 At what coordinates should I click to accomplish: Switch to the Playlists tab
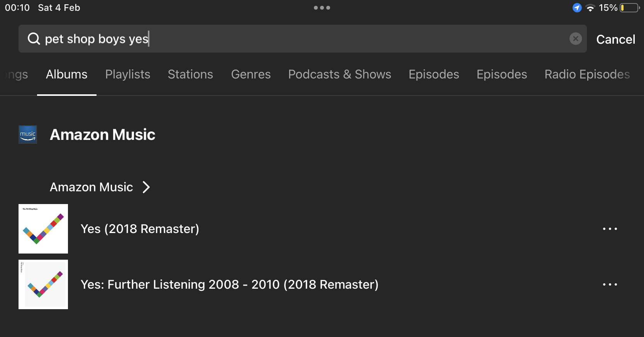[128, 74]
